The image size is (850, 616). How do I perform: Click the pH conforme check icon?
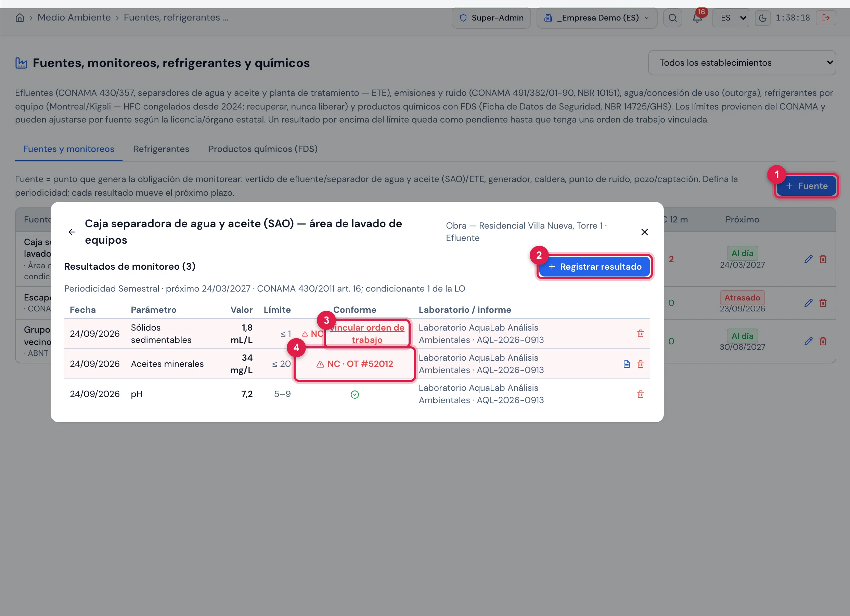coord(355,394)
